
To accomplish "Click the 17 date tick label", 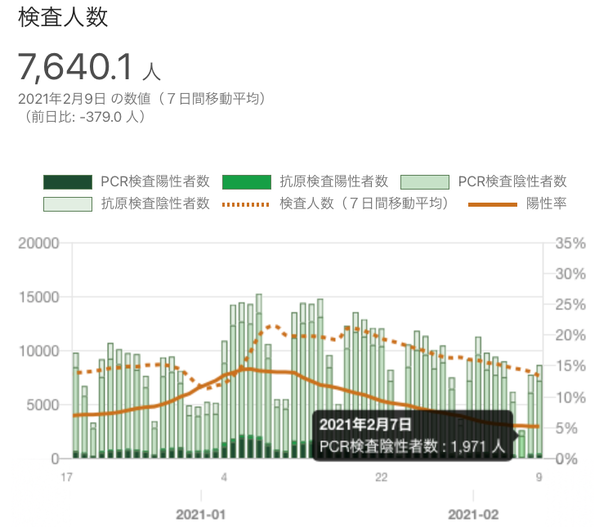I will click(x=66, y=477).
